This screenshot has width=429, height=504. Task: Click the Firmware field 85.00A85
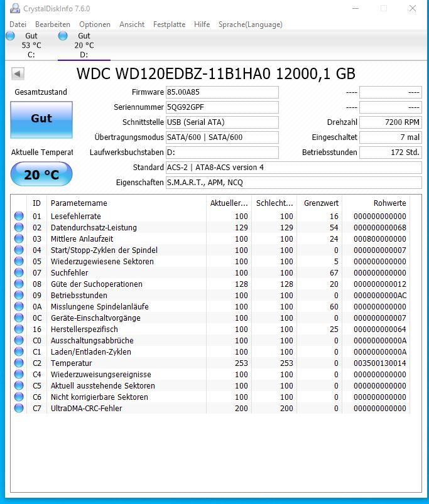(222, 92)
